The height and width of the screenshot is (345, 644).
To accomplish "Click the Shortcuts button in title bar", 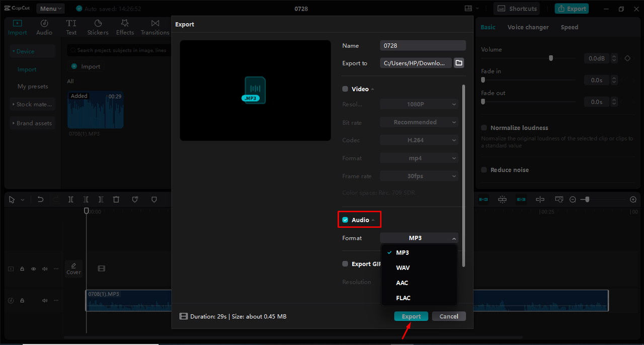I will pos(517,9).
